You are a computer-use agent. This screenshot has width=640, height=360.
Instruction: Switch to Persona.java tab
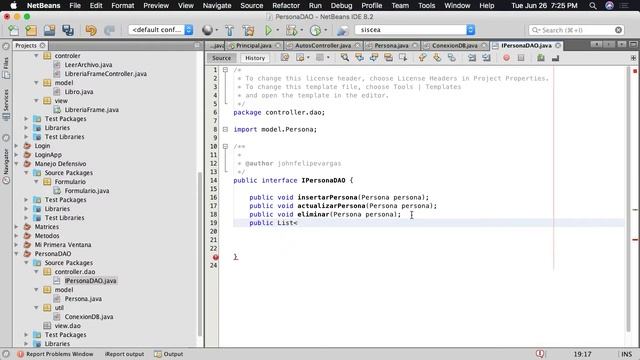(391, 46)
